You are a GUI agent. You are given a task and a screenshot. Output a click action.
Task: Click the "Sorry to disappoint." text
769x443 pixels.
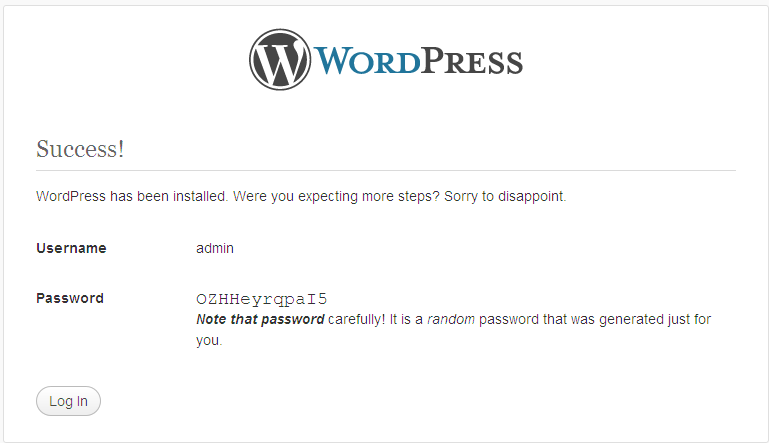point(505,196)
